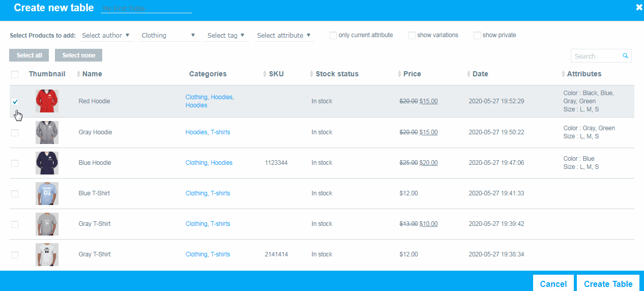Click the Blue Hoodie thumbnail

(x=47, y=163)
